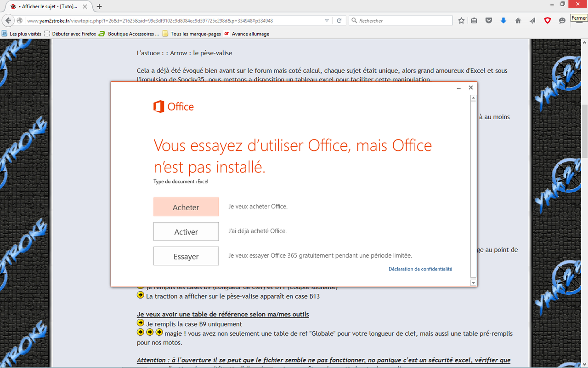Click 'Je veux essayer Office 365 gratuitement' text
This screenshot has width=588, height=368.
click(320, 255)
